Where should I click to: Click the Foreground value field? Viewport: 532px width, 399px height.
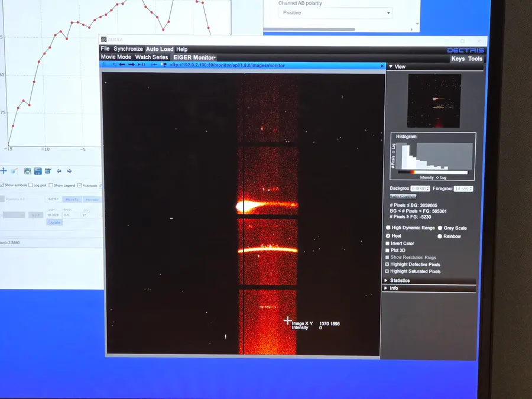coord(462,189)
